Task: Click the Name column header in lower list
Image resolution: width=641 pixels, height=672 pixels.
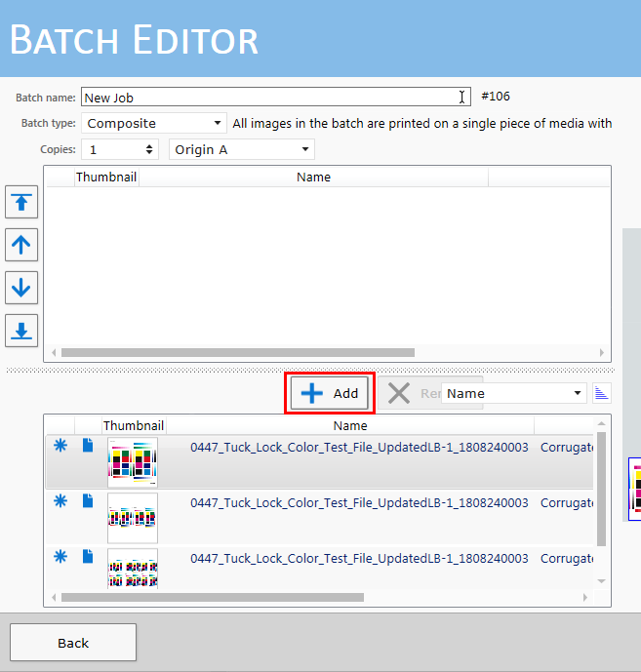Action: pos(349,425)
